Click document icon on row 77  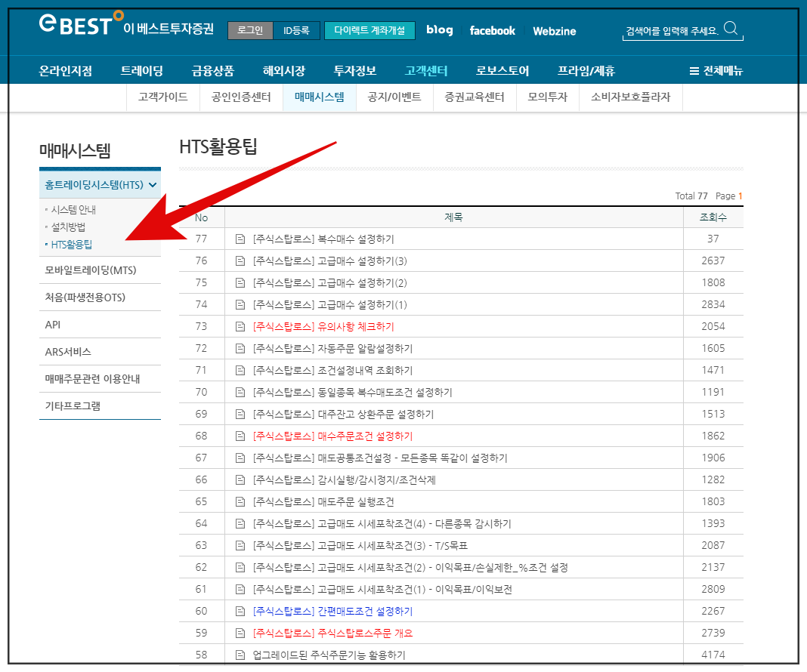pos(240,239)
